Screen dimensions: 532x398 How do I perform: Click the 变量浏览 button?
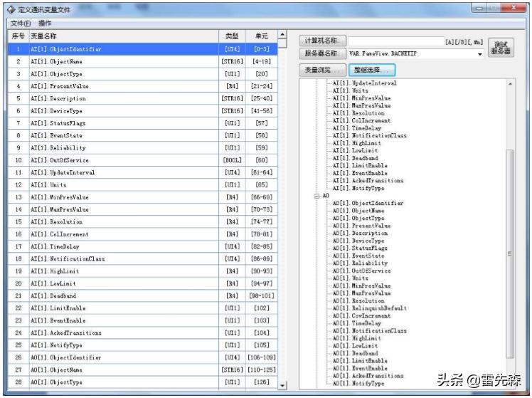coord(322,70)
